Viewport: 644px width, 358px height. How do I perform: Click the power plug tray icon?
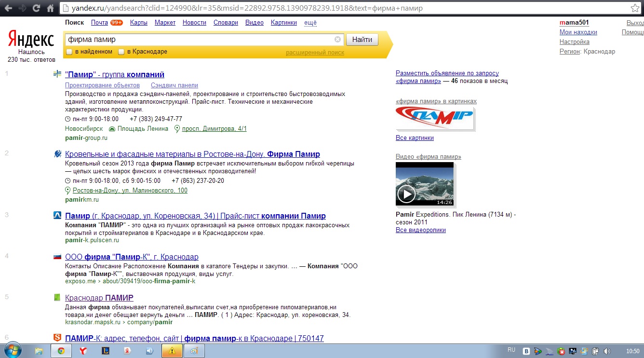pos(596,351)
